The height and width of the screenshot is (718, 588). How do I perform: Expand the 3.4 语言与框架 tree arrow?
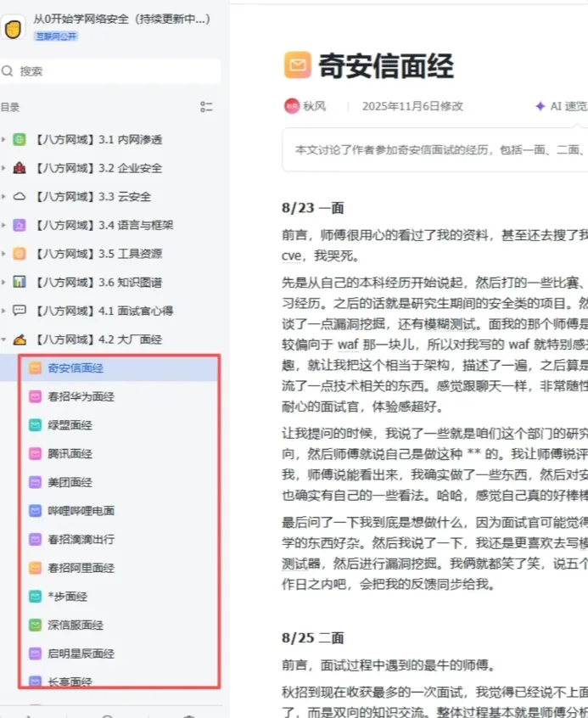[x=3, y=225]
